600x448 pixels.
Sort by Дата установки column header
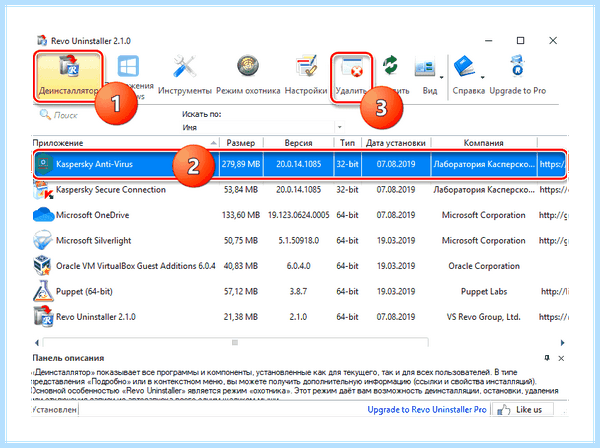pyautogui.click(x=396, y=143)
